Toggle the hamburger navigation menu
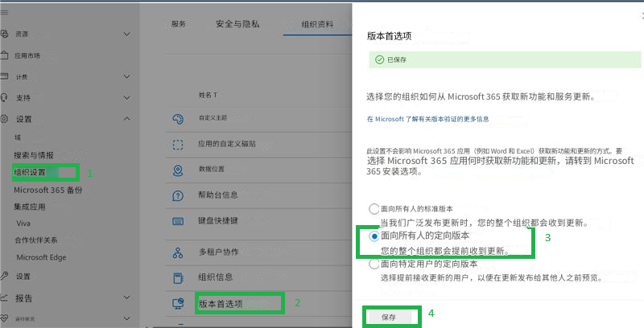Viewport: 644px width, 328px height. (x=4, y=12)
